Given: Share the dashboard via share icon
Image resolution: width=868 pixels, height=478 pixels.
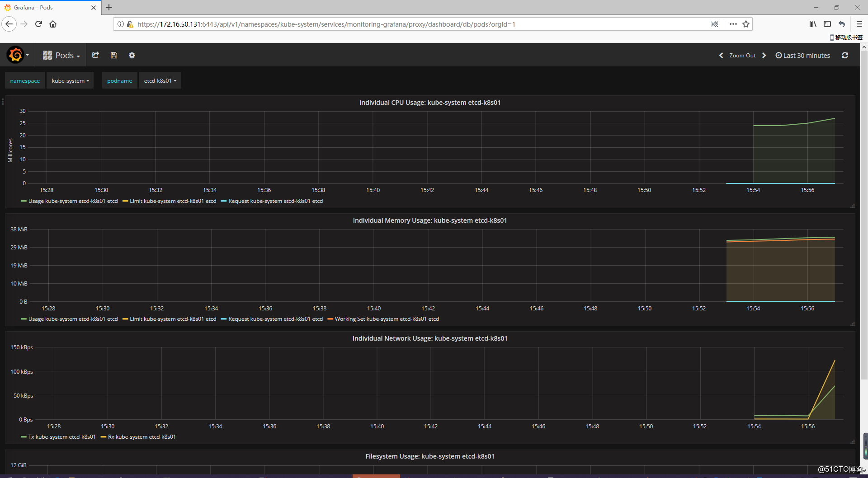Looking at the screenshot, I should click(x=95, y=55).
